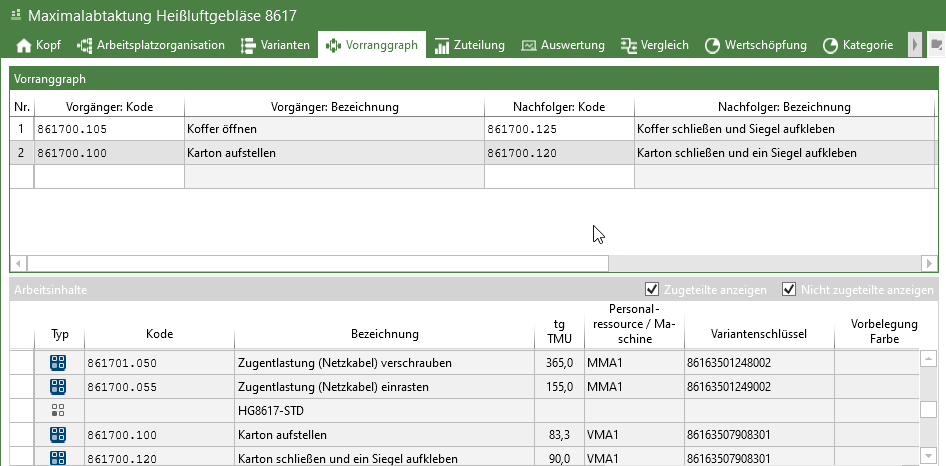Open the Varianten tab
This screenshot has height=466, width=946.
click(275, 45)
